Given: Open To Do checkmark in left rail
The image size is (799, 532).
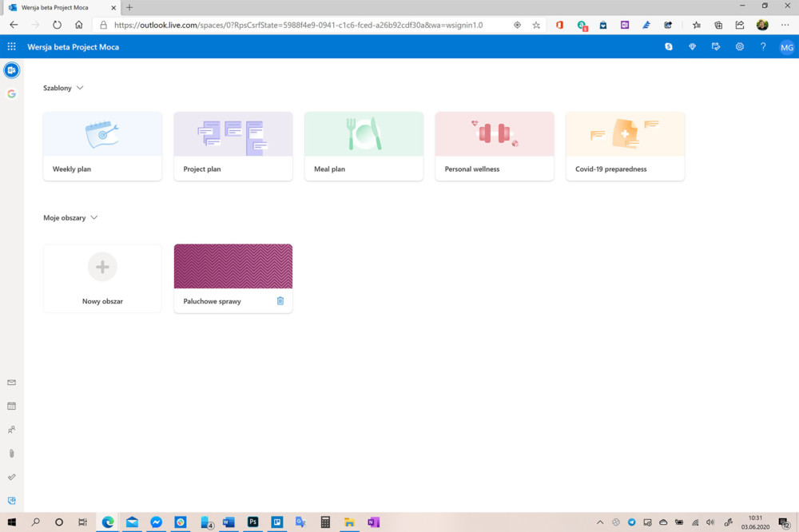Looking at the screenshot, I should coord(12,477).
